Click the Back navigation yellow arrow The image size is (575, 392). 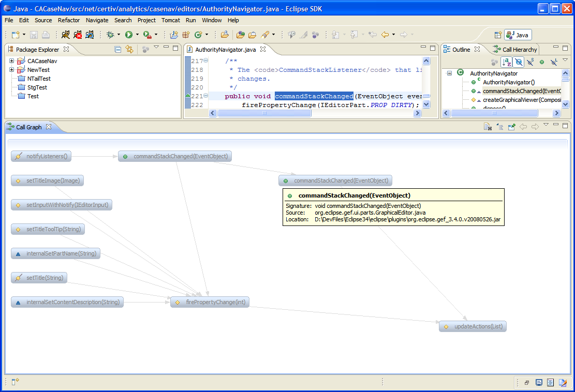[x=385, y=35]
